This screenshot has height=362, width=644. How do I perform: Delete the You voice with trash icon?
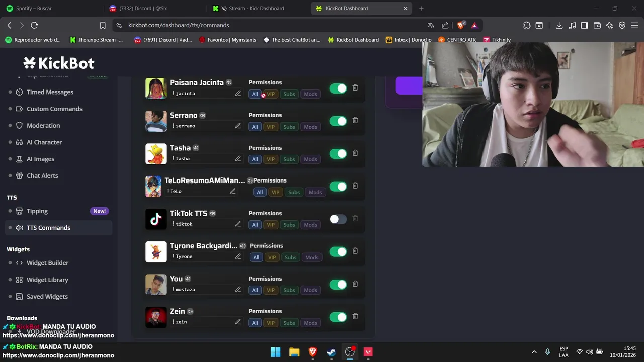(x=355, y=284)
